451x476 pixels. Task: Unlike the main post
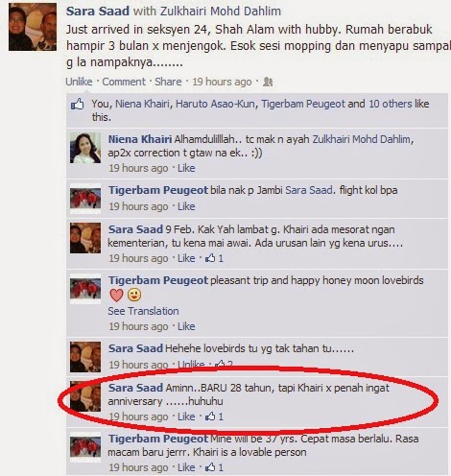tap(79, 82)
